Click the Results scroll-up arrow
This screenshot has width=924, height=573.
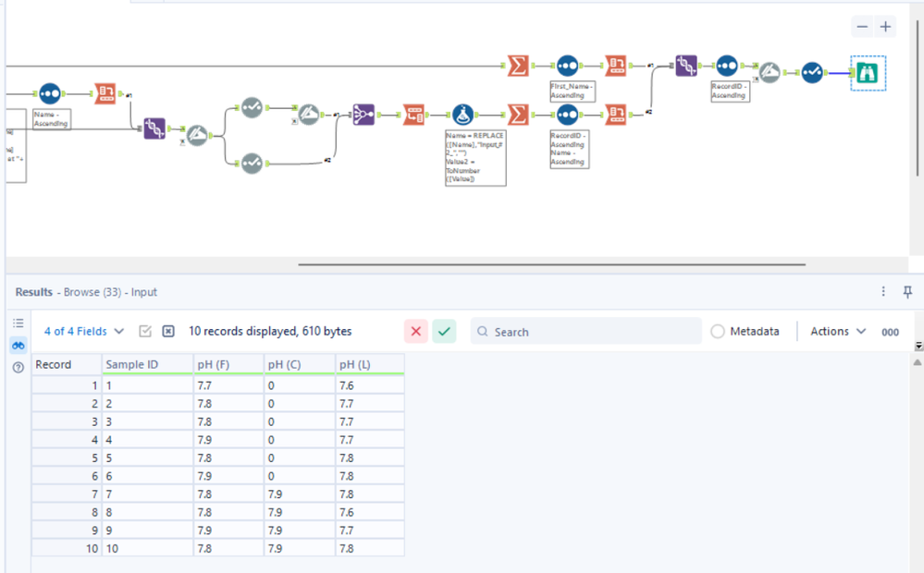pos(918,363)
